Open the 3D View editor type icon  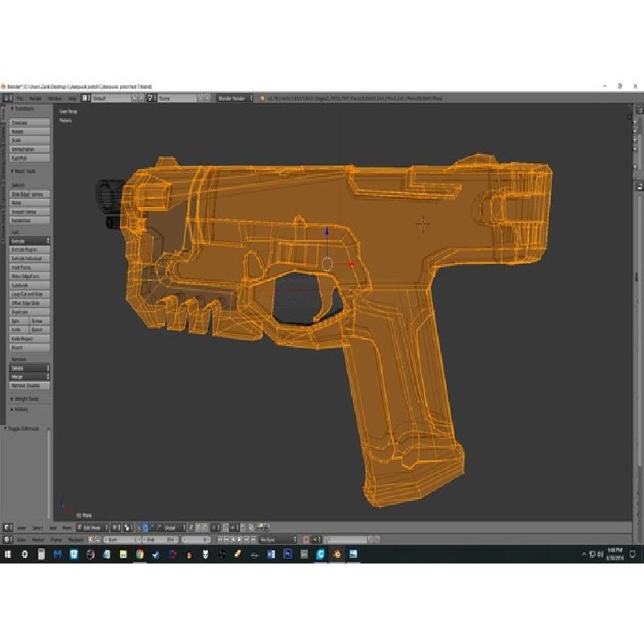[x=7, y=528]
